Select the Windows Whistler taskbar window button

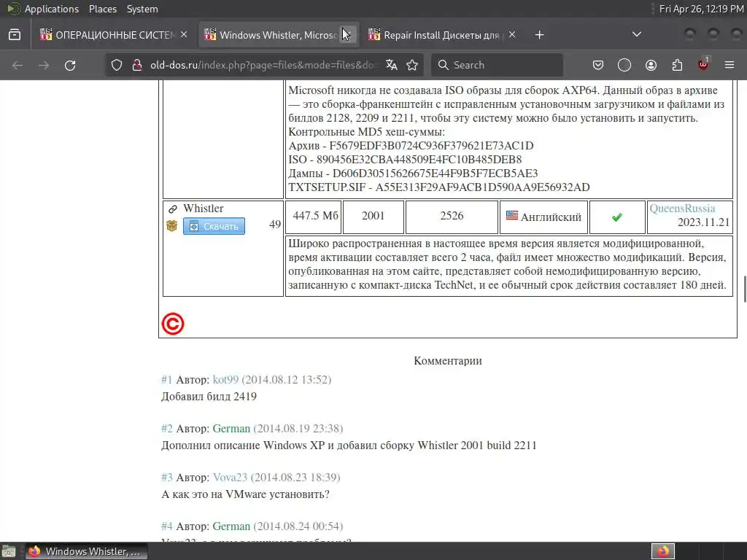[x=86, y=551]
